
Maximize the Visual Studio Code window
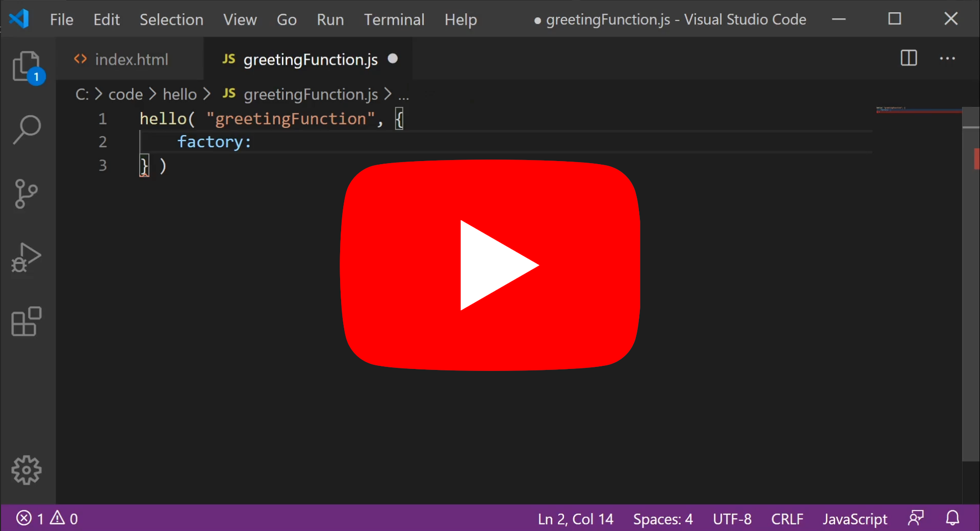click(895, 19)
